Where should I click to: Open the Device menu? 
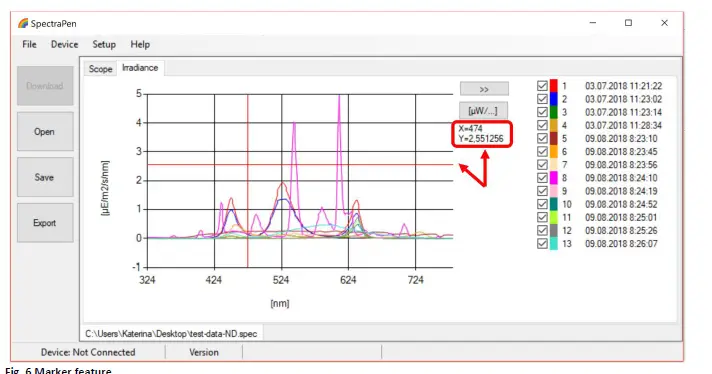click(64, 44)
